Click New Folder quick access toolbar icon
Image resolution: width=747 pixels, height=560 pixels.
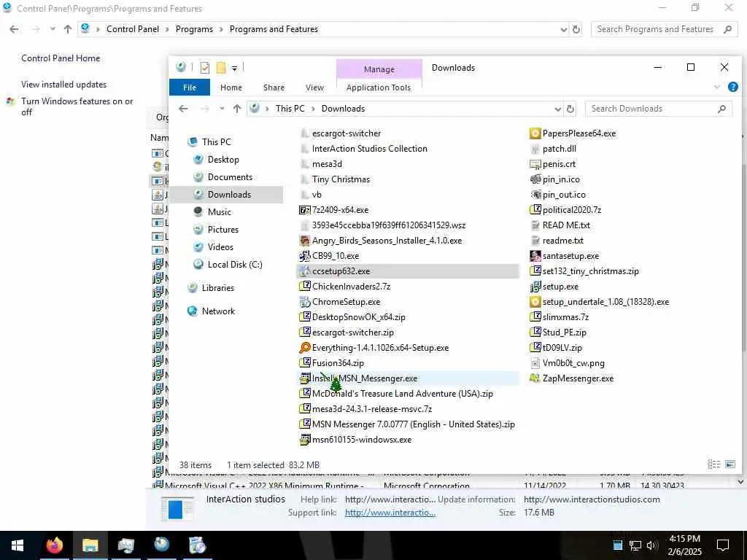click(x=221, y=68)
